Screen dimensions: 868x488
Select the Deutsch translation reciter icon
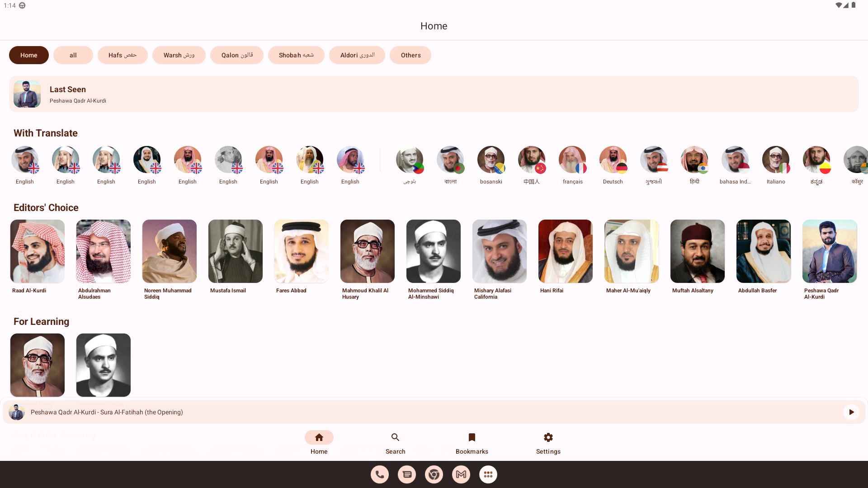(613, 160)
